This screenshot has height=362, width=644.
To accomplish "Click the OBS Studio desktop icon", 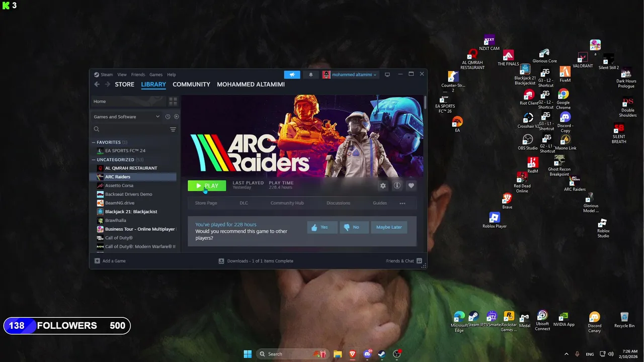I will tap(528, 142).
